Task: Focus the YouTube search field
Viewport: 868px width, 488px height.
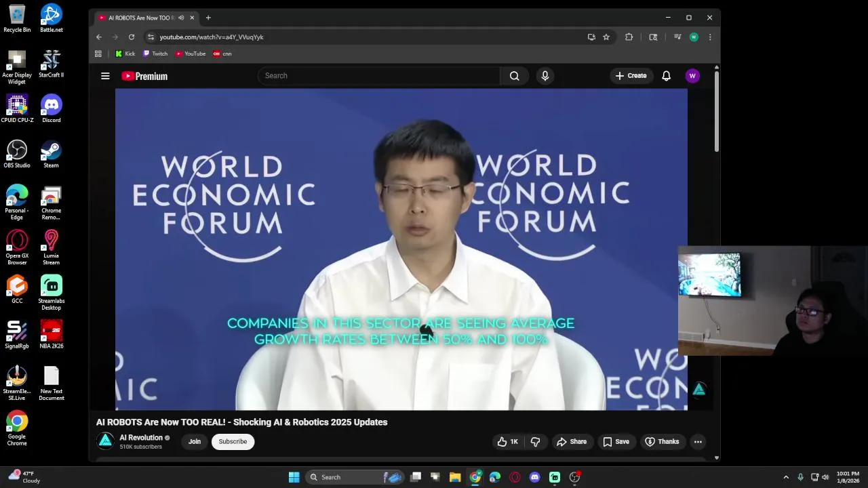Action: tap(378, 76)
